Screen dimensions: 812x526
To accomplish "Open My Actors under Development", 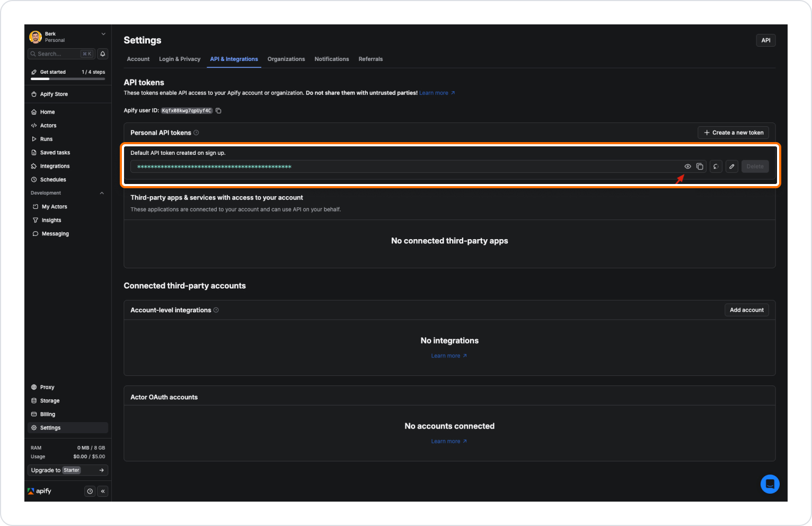I will tap(68, 207).
